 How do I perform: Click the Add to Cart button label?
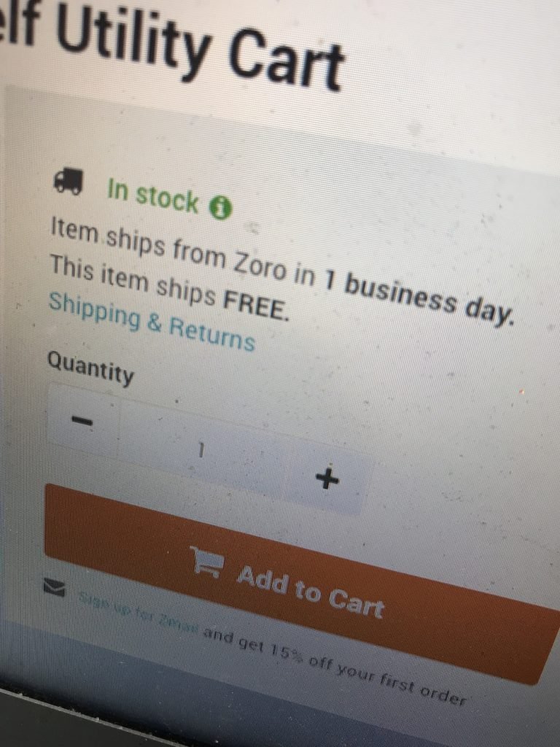311,592
